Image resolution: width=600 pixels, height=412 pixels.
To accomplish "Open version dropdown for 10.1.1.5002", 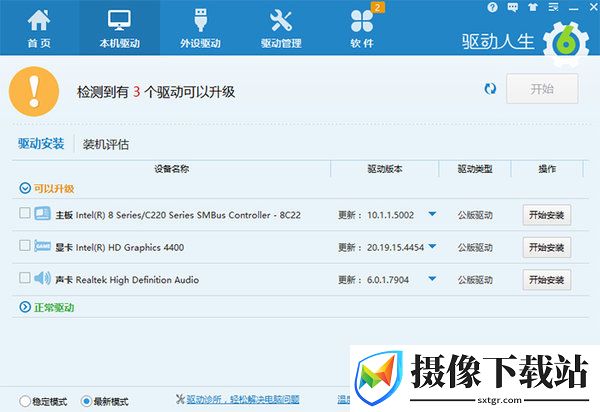I will coord(432,214).
